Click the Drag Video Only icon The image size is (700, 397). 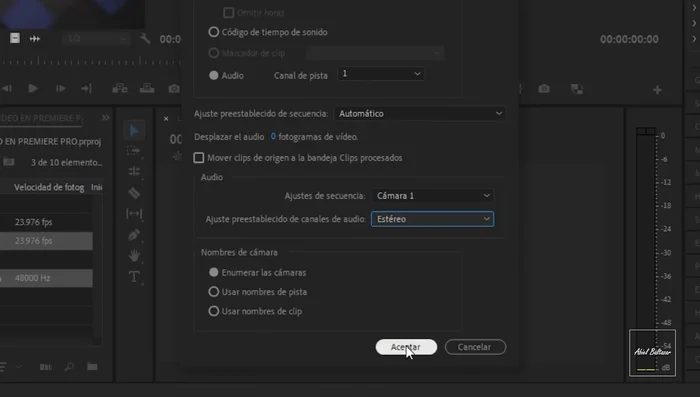[15, 38]
